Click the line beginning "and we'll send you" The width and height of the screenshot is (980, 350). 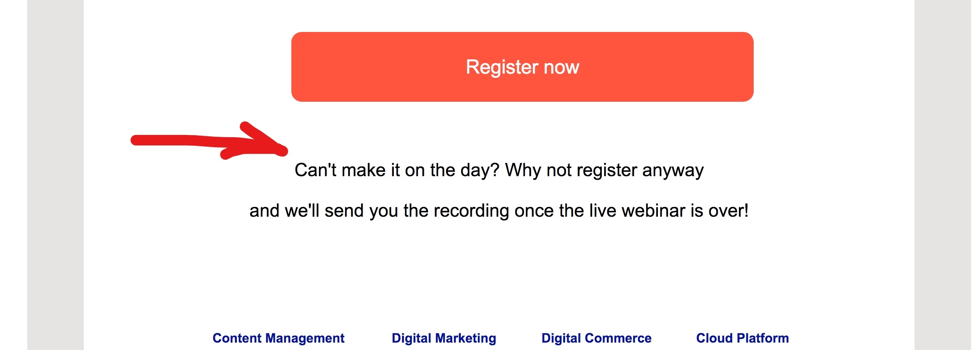[499, 211]
